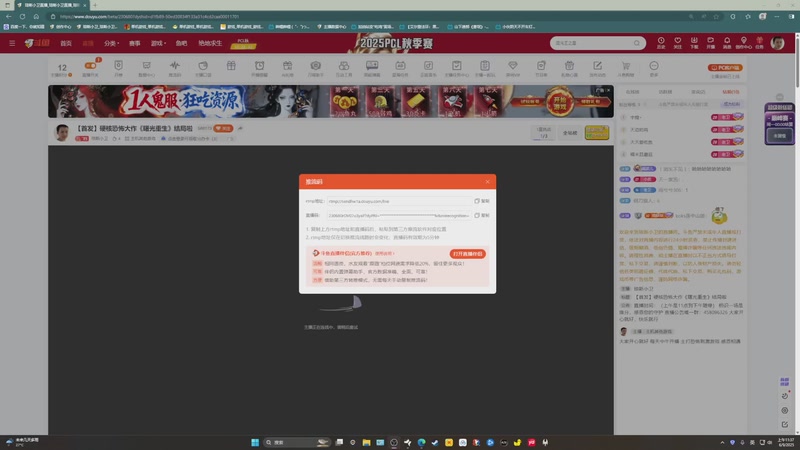Click the yellow button right of 全站榜
800x450 pixels.
point(597,133)
